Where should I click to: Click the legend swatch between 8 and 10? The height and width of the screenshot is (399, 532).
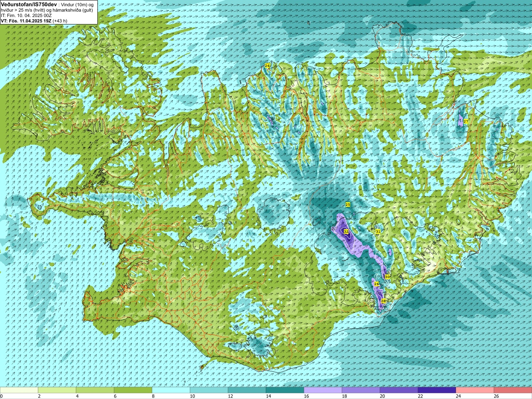coord(171,390)
